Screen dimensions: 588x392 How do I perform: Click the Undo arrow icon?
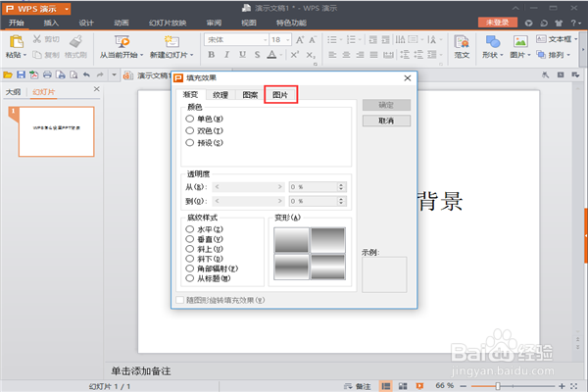click(x=86, y=75)
